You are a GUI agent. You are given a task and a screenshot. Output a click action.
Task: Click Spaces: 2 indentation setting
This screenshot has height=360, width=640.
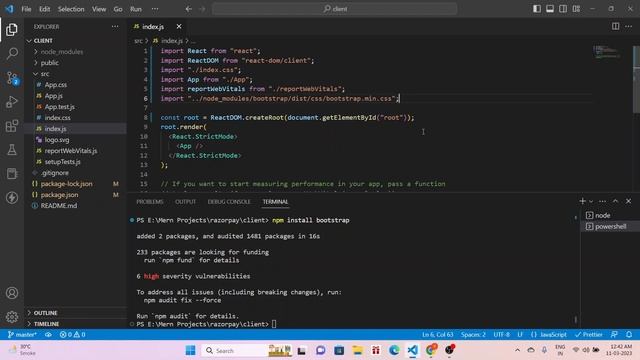(x=473, y=335)
